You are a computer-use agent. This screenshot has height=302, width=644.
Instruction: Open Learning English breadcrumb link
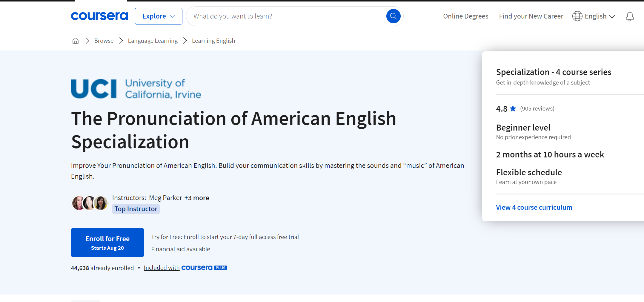(x=213, y=41)
